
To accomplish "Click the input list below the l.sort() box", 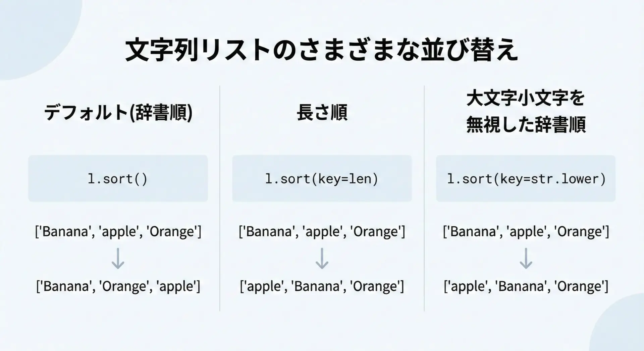I will 118,232.
